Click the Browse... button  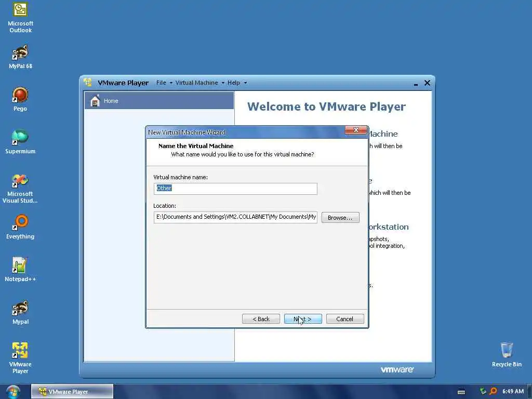point(340,218)
